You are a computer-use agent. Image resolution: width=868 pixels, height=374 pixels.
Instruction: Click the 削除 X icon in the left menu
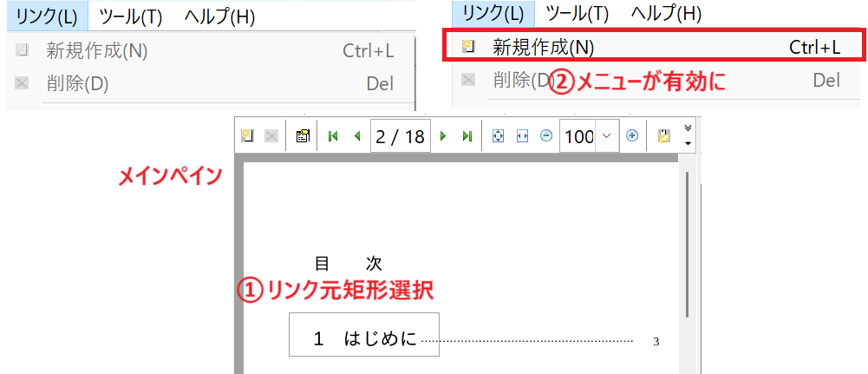tap(22, 84)
